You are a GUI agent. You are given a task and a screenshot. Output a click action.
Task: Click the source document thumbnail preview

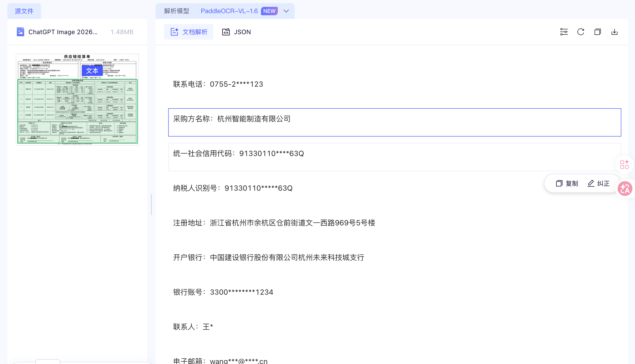[77, 100]
